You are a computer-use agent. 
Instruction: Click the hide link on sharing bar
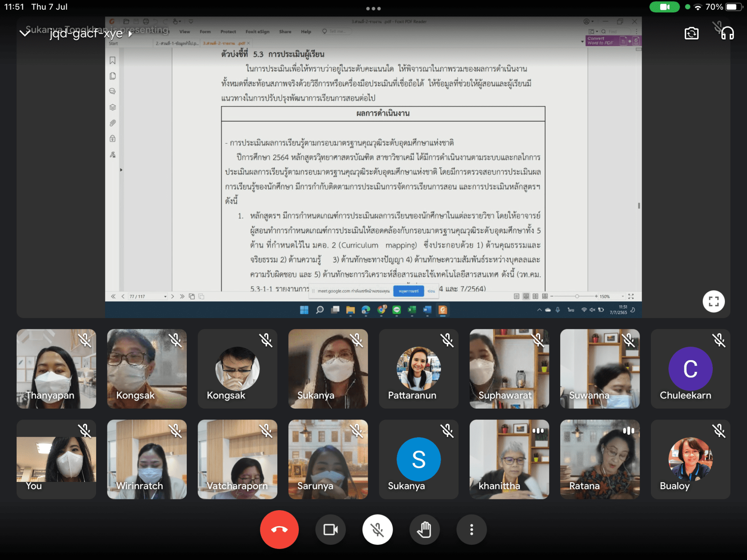431,291
